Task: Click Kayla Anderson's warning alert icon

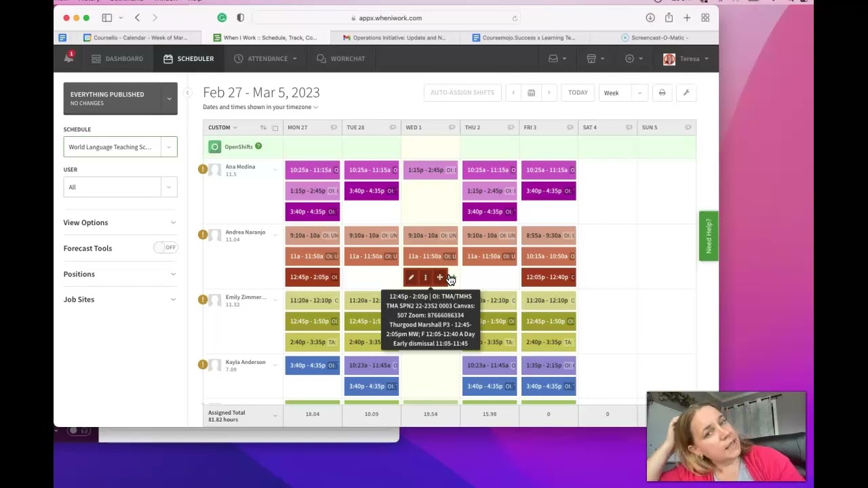Action: [203, 365]
